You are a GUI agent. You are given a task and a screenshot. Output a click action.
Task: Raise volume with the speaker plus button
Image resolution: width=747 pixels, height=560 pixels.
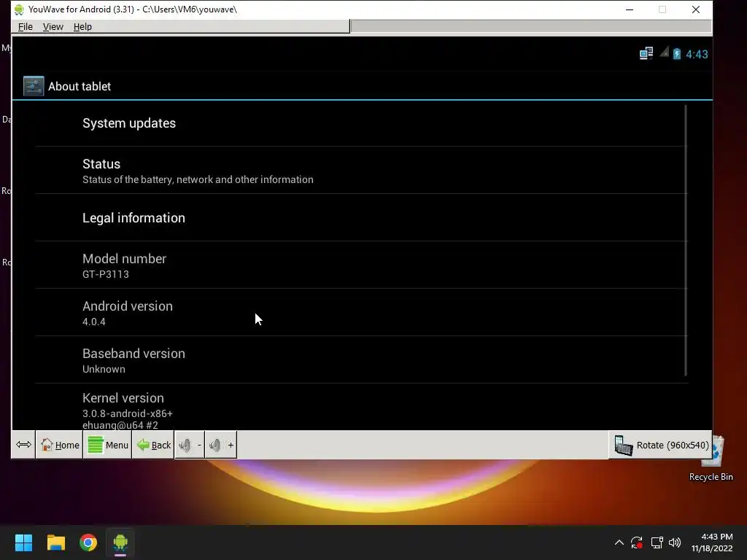pyautogui.click(x=221, y=445)
